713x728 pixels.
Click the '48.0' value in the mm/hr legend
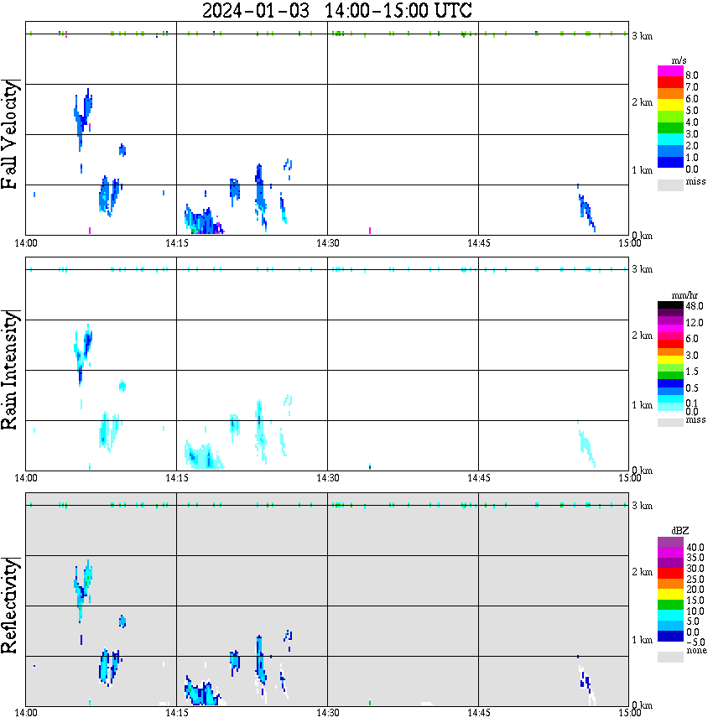point(694,306)
